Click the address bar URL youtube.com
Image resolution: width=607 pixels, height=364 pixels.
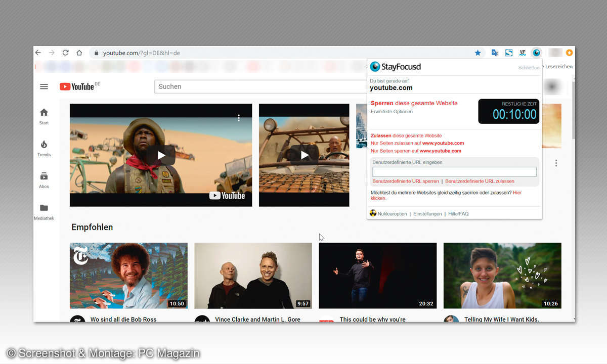point(141,53)
